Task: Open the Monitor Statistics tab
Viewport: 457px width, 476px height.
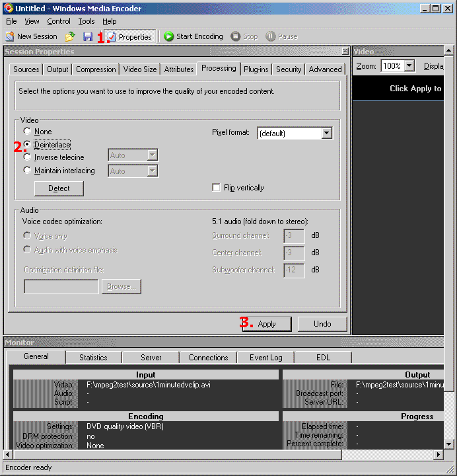Action: click(x=93, y=358)
